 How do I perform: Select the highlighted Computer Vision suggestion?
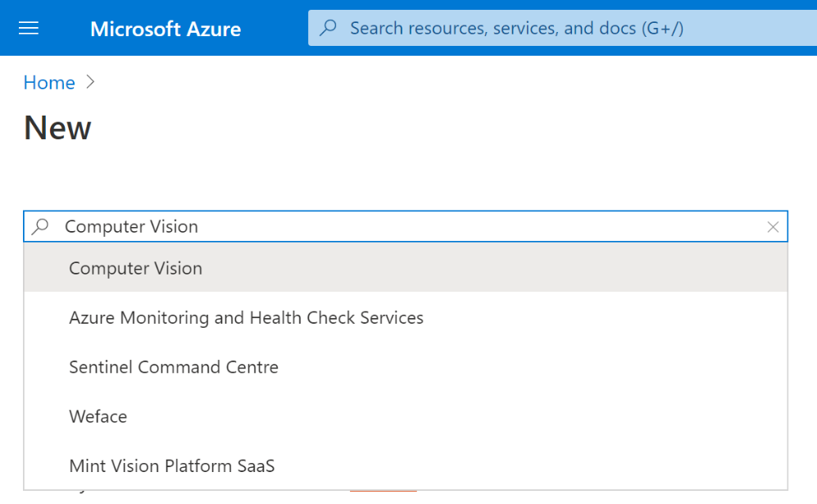[x=406, y=268]
